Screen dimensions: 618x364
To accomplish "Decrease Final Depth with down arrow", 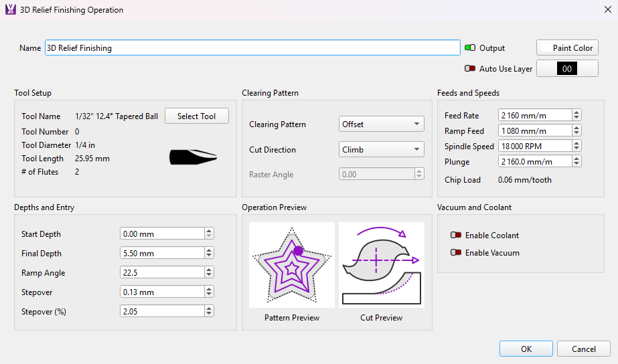I will (x=209, y=256).
